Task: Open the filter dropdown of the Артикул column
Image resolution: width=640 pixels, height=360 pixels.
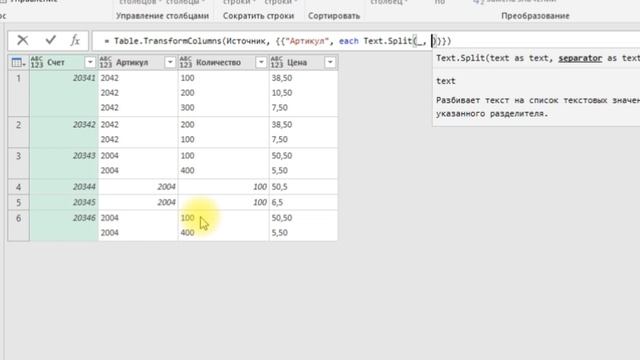Action: 170,62
